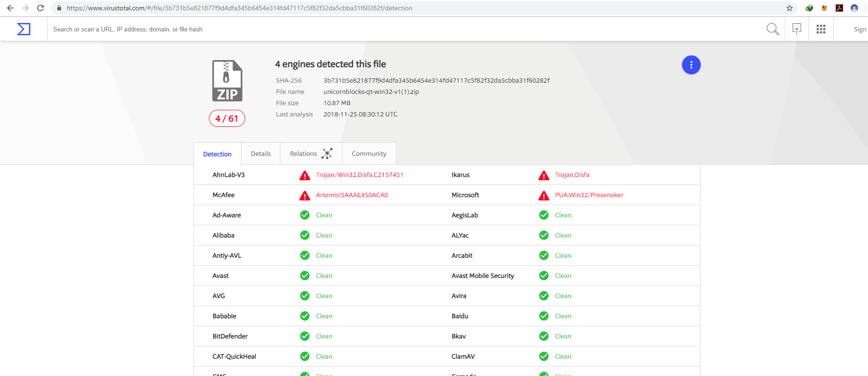
Task: Click Avast Mobile Security green check icon
Action: tap(544, 276)
